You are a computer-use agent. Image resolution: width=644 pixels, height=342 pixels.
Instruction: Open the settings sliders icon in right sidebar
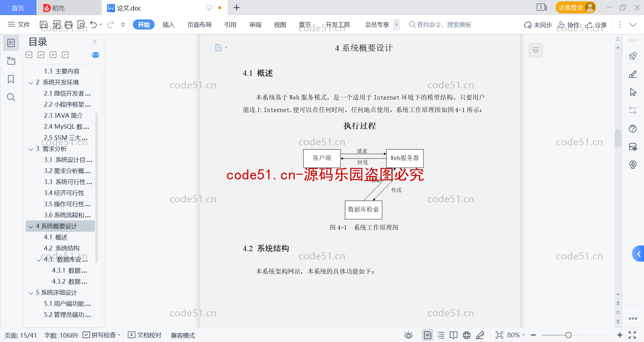pos(633,110)
